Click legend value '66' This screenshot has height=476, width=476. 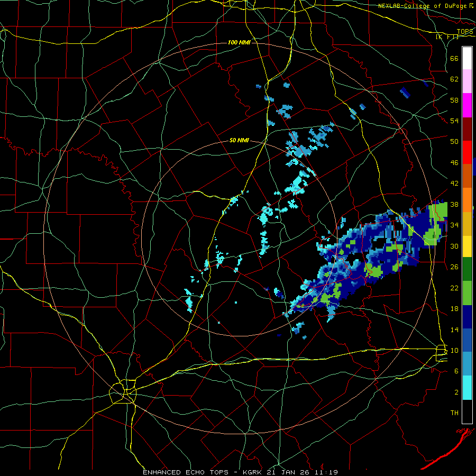(x=454, y=58)
